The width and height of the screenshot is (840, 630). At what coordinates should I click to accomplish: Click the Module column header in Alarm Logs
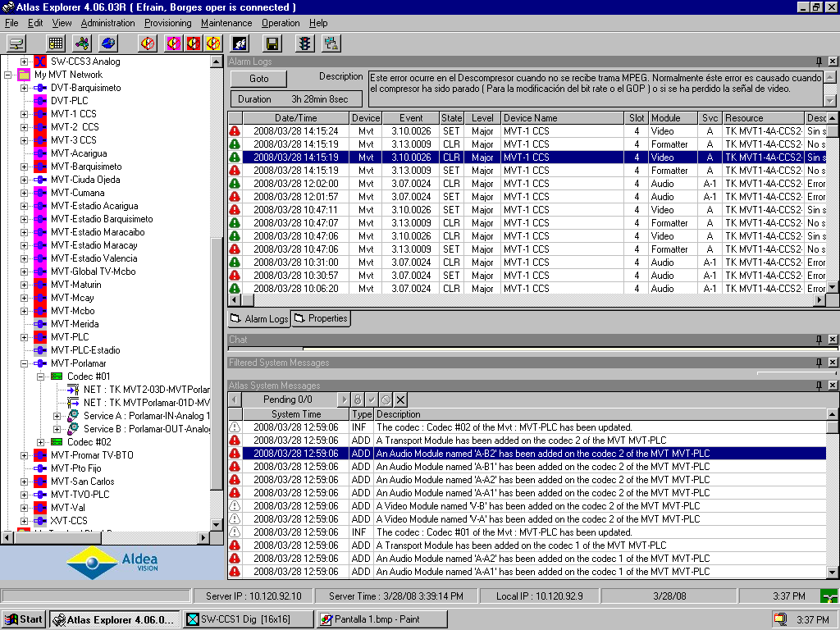pyautogui.click(x=673, y=118)
